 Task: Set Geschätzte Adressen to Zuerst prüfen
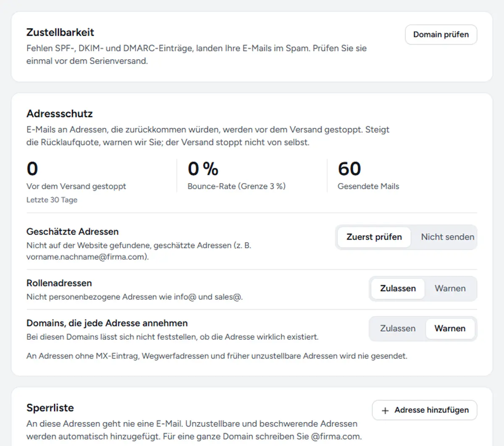pyautogui.click(x=374, y=237)
